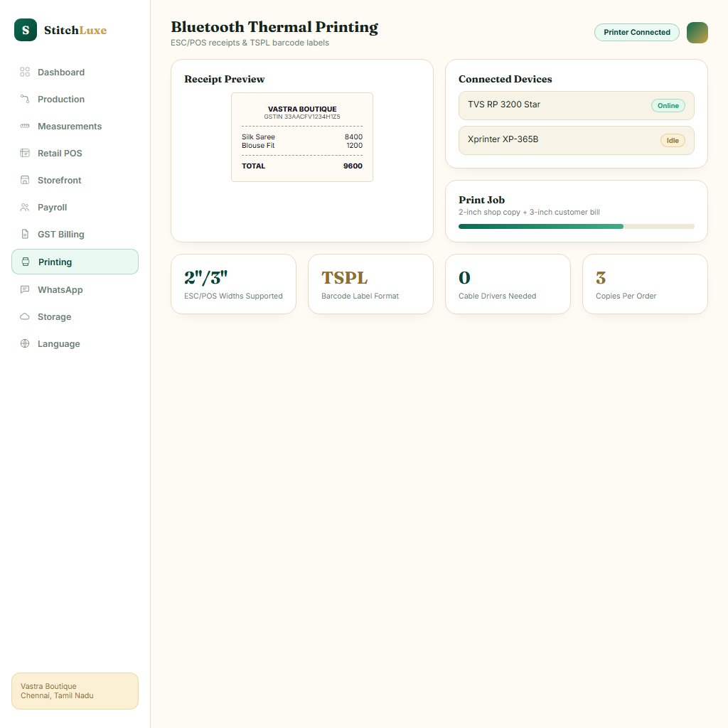This screenshot has height=728, width=728.
Task: Open the Payroll page
Action: click(75, 207)
